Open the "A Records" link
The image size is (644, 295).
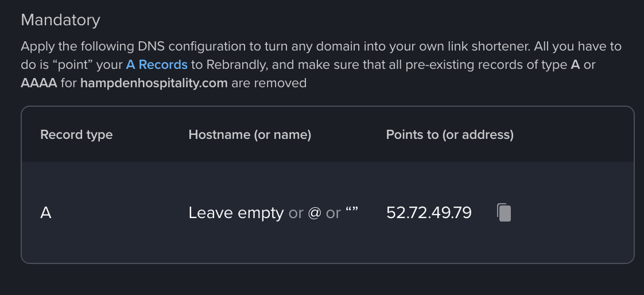(x=157, y=64)
